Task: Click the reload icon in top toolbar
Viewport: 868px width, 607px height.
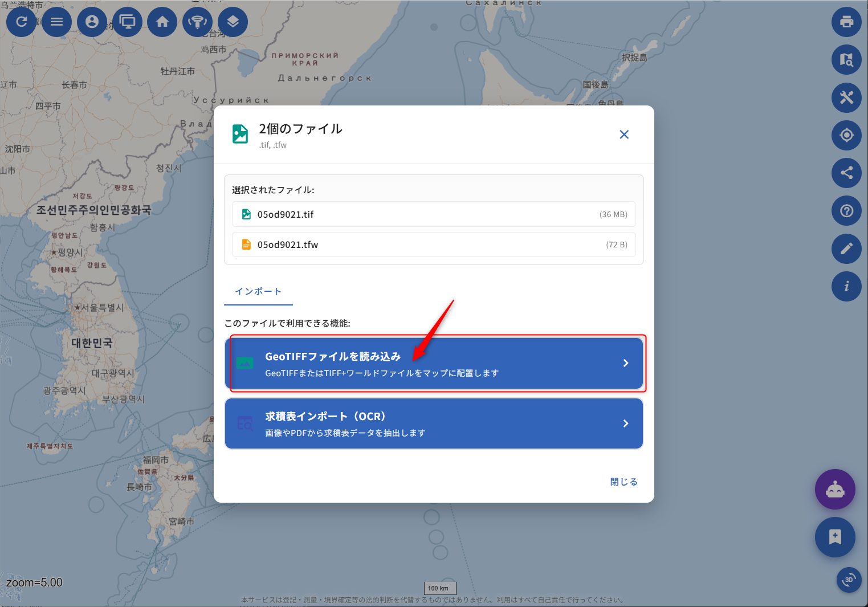Action: click(21, 22)
